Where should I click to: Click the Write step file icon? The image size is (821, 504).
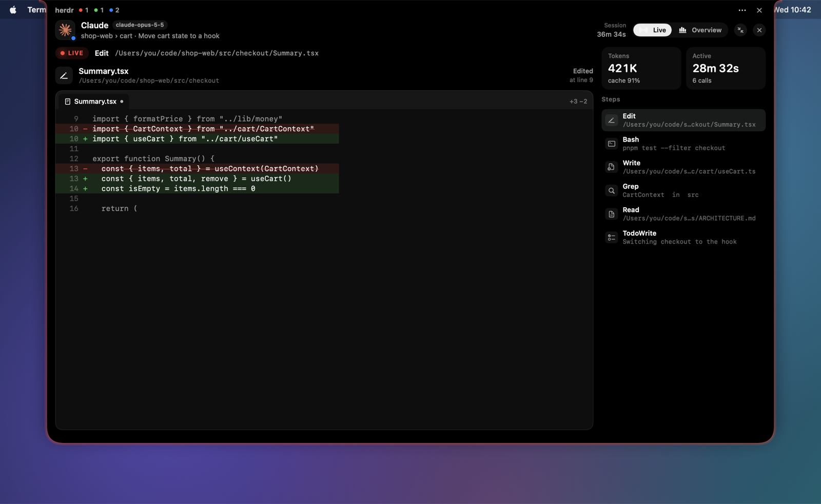coord(611,167)
